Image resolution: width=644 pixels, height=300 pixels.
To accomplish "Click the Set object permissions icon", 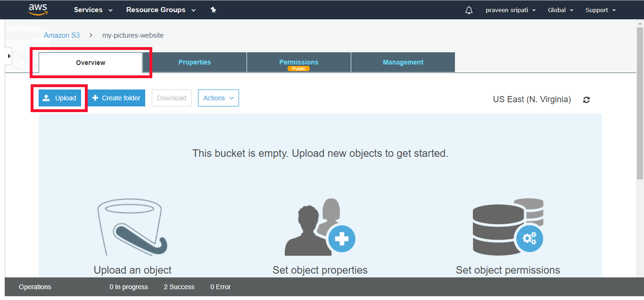I will coord(507,227).
